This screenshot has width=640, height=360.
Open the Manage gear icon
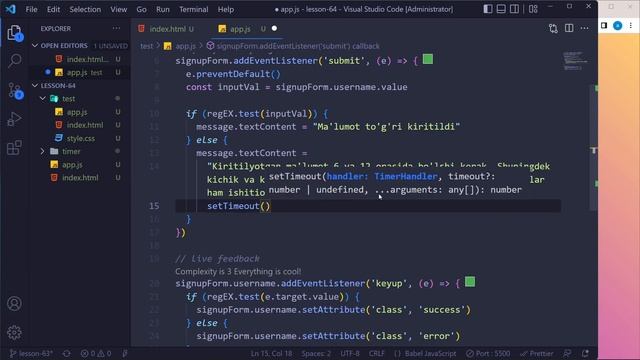tap(14, 333)
